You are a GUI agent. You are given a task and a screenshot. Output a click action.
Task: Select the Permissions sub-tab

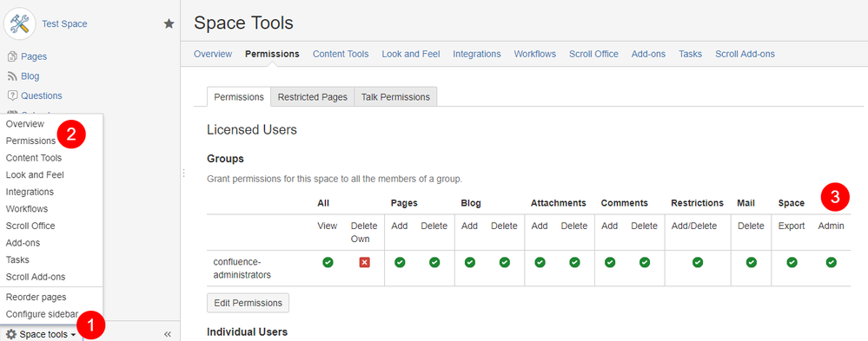tap(239, 96)
